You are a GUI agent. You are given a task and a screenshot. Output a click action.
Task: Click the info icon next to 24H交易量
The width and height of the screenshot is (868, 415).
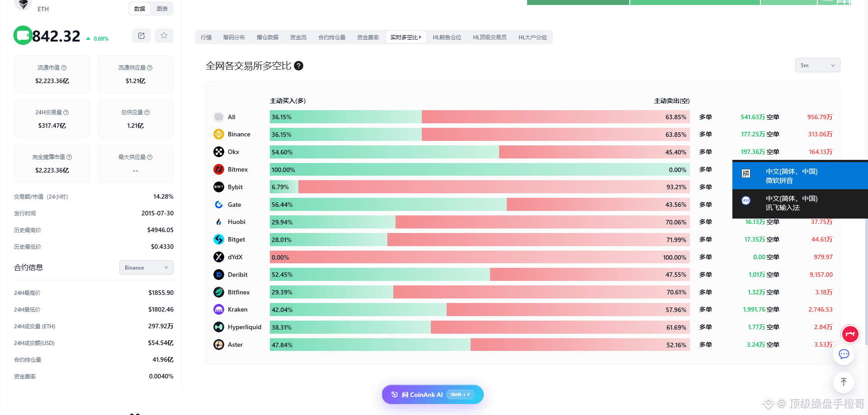[x=66, y=112]
